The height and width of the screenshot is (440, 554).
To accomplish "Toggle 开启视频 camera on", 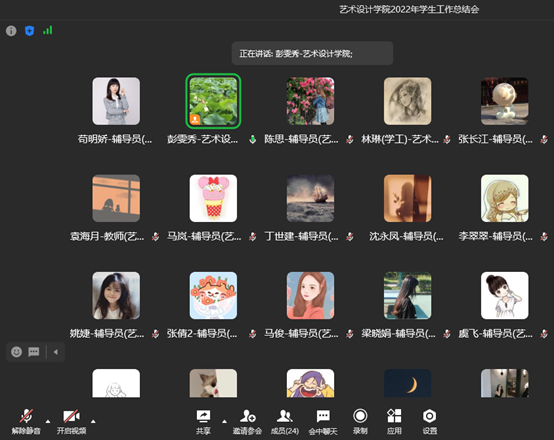I will 71,422.
